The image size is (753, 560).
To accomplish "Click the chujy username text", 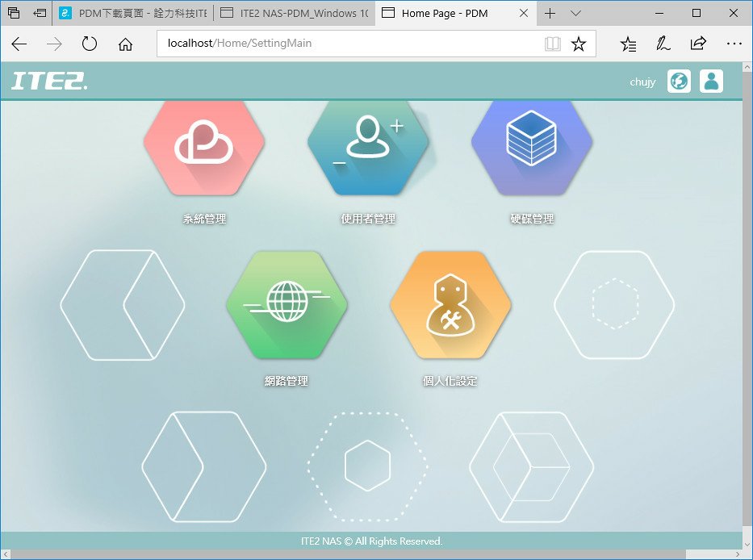I will coord(642,82).
